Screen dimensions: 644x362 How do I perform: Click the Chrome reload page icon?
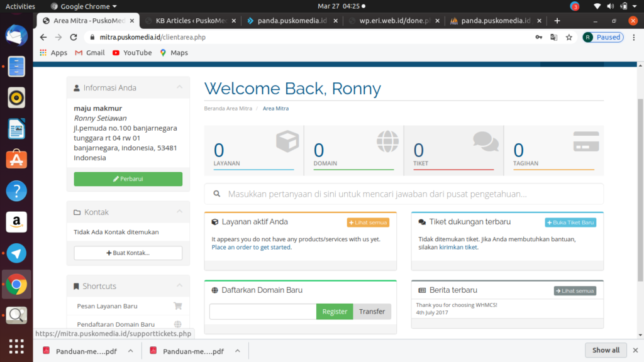coord(74,37)
